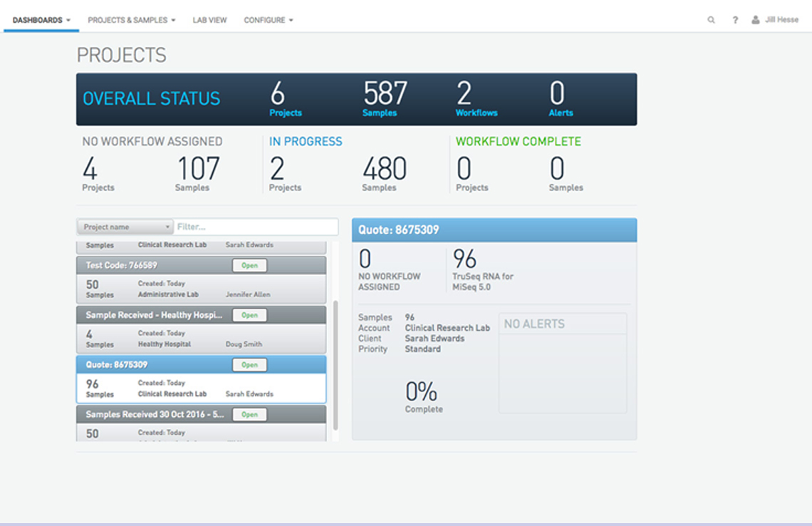Open help via question mark icon
The image size is (812, 526).
[x=735, y=20]
